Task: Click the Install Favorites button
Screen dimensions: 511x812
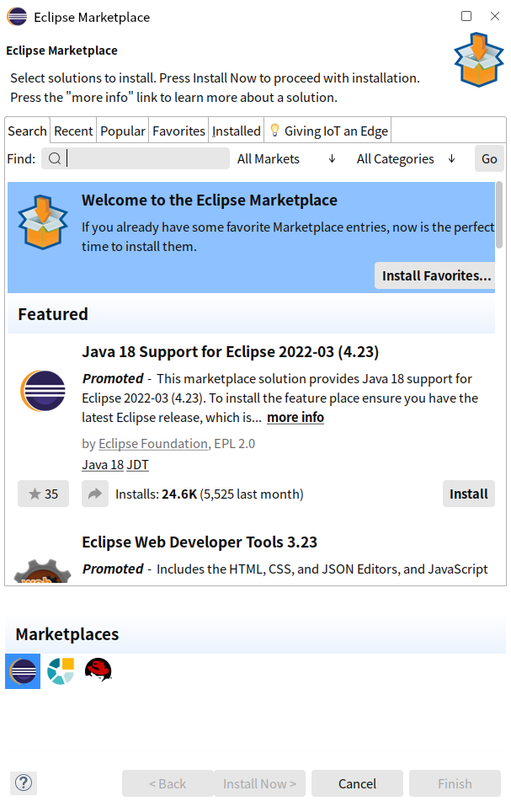Action: click(x=436, y=275)
